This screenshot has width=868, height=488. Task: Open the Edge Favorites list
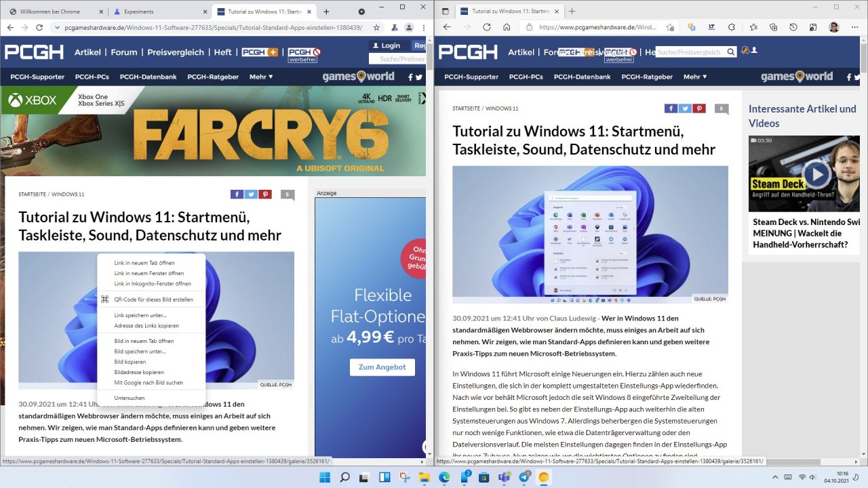(x=753, y=27)
